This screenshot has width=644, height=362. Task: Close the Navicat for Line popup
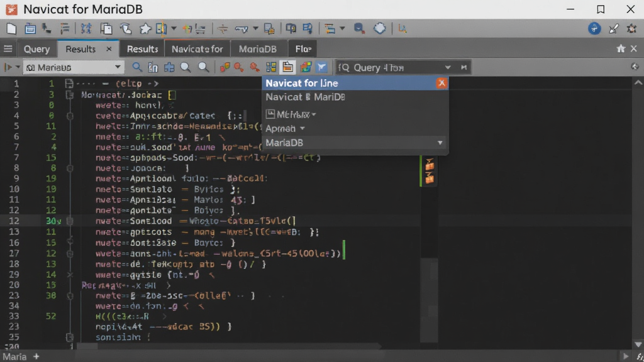pyautogui.click(x=442, y=84)
